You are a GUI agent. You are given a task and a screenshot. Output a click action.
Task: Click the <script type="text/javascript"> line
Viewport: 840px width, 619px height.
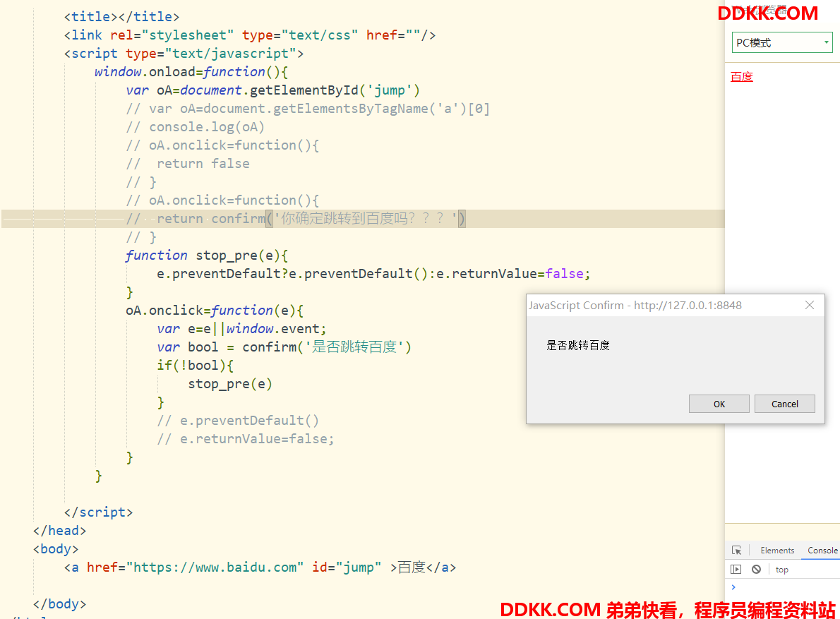pos(184,54)
